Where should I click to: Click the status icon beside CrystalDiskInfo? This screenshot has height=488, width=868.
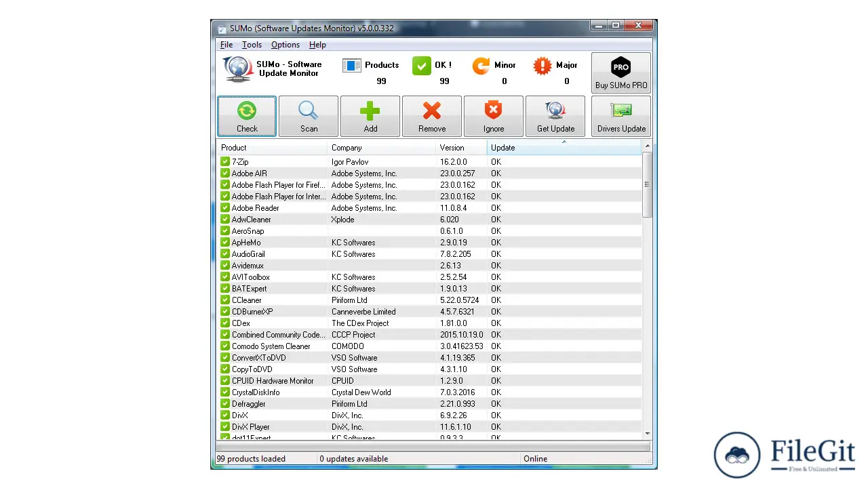[225, 392]
